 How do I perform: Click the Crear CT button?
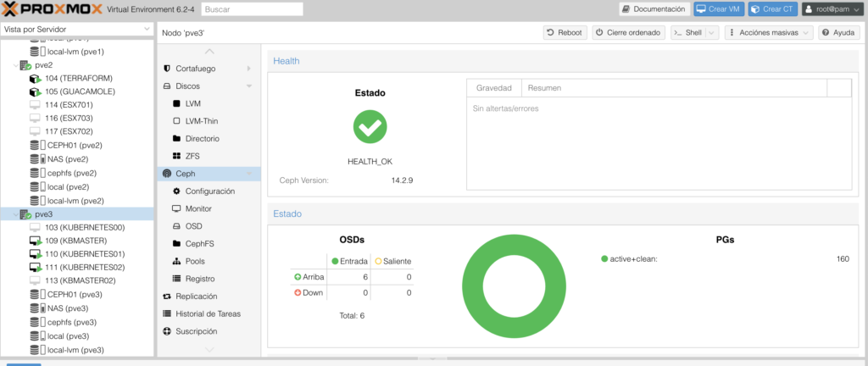[x=773, y=8]
